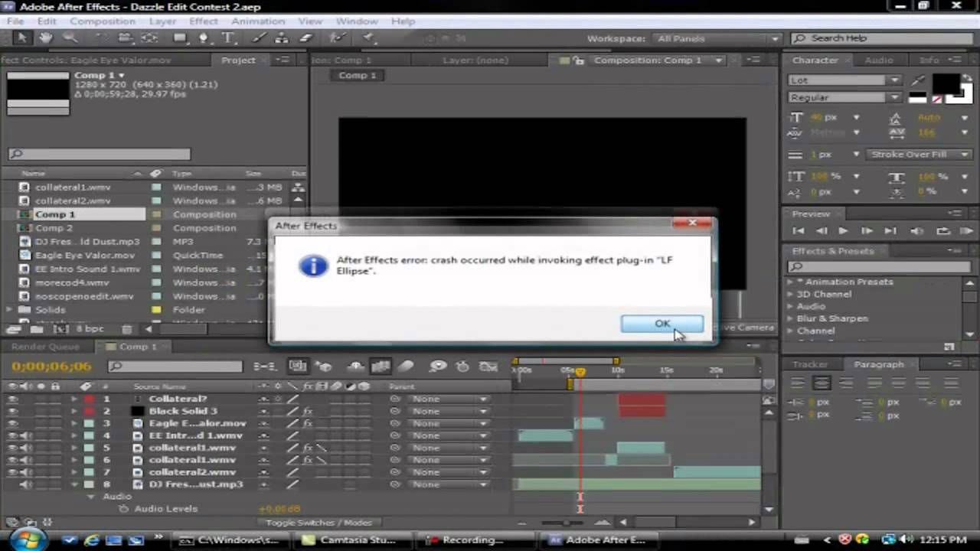Select the Pan Behind tool
The image size is (980, 551).
tap(149, 38)
